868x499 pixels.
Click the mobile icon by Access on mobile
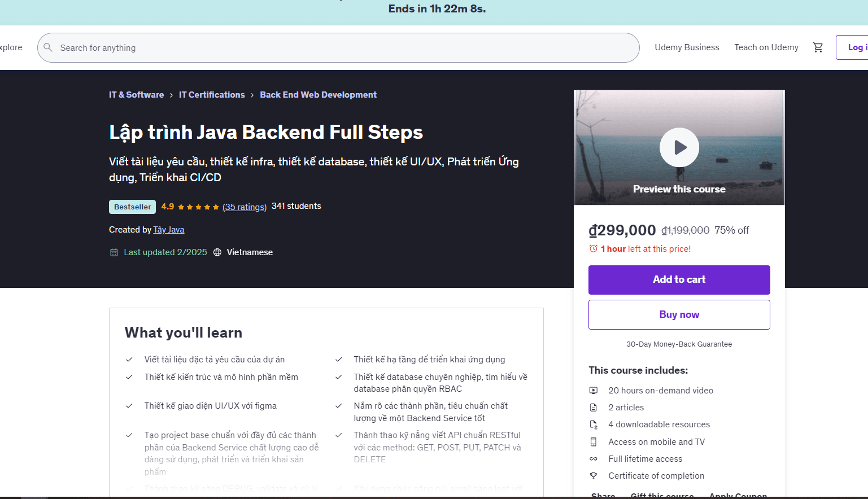(594, 442)
